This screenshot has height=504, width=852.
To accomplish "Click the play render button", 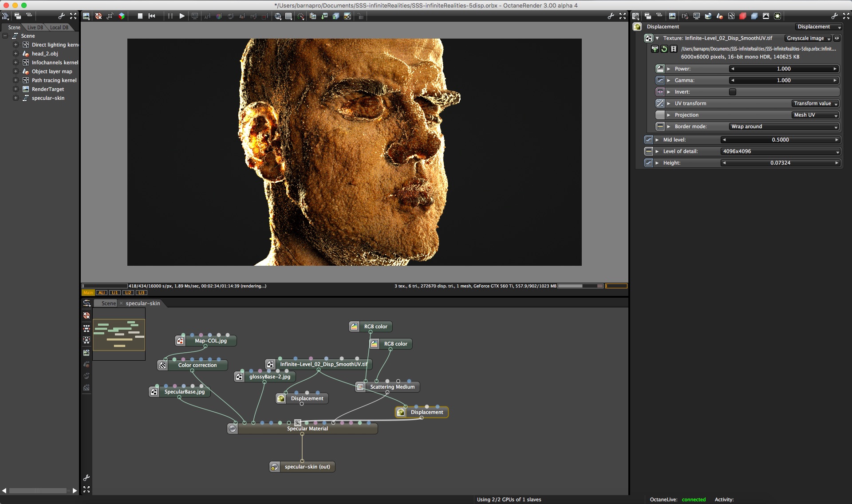I will click(182, 16).
